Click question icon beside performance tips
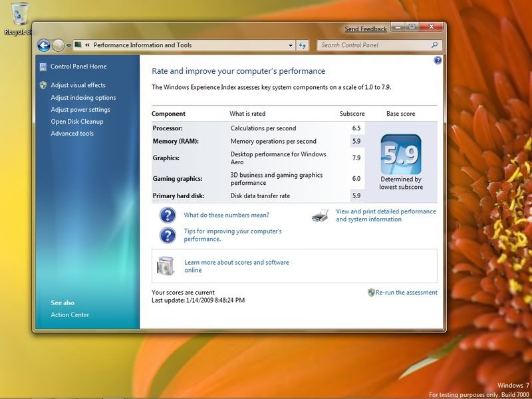Image resolution: width=532 pixels, height=399 pixels. coord(167,235)
